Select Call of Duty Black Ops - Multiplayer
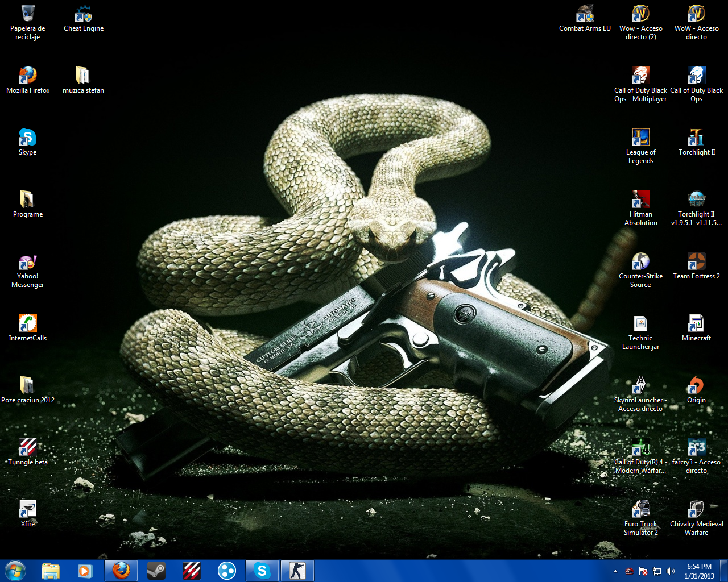728x582 pixels. (x=640, y=85)
